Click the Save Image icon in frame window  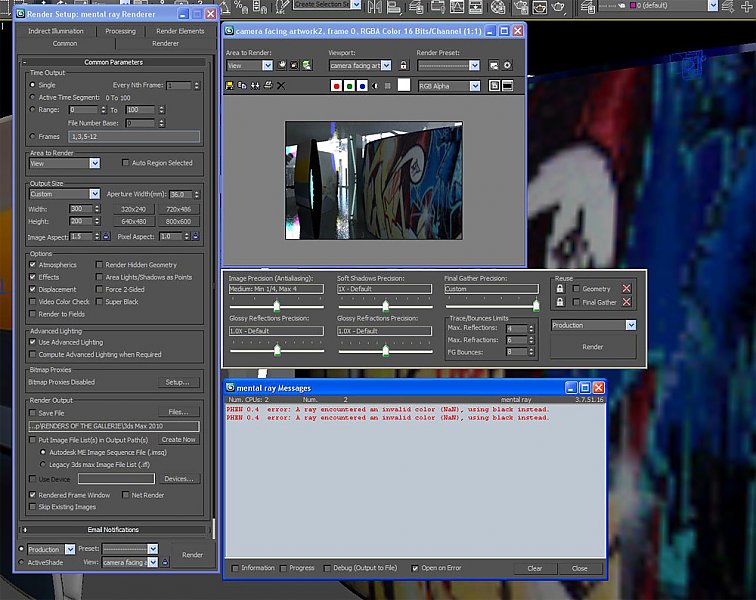click(x=231, y=86)
